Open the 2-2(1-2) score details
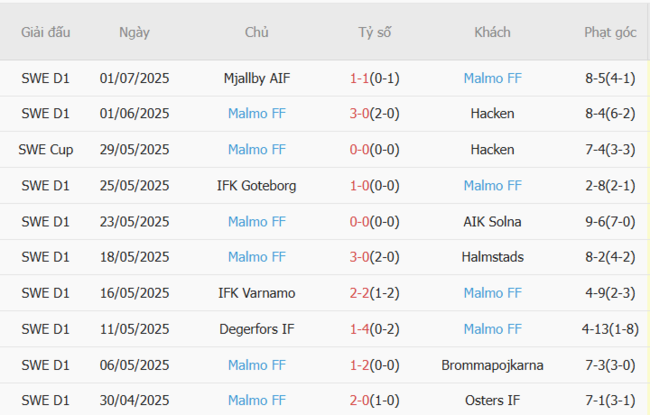This screenshot has height=415, width=650. pyautogui.click(x=374, y=293)
